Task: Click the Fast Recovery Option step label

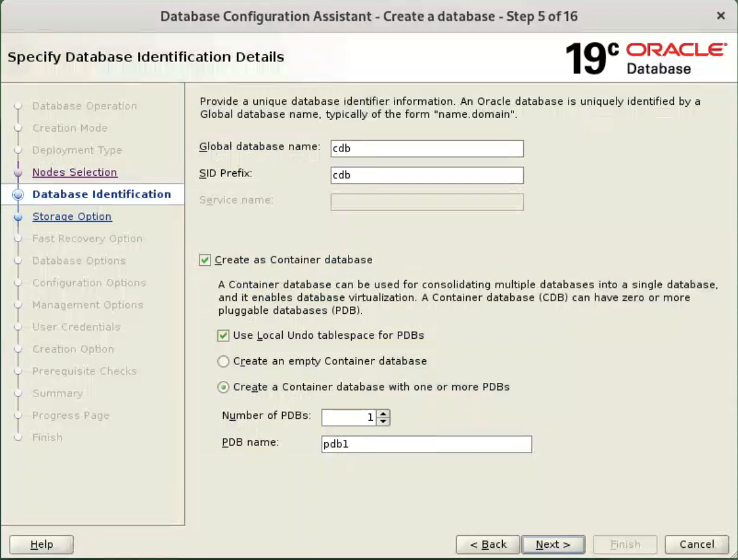Action: (87, 238)
